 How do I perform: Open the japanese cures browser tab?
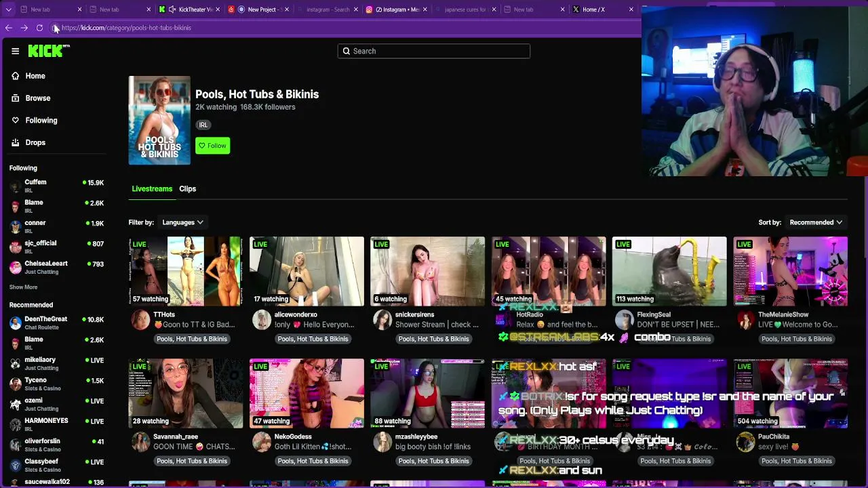[466, 9]
